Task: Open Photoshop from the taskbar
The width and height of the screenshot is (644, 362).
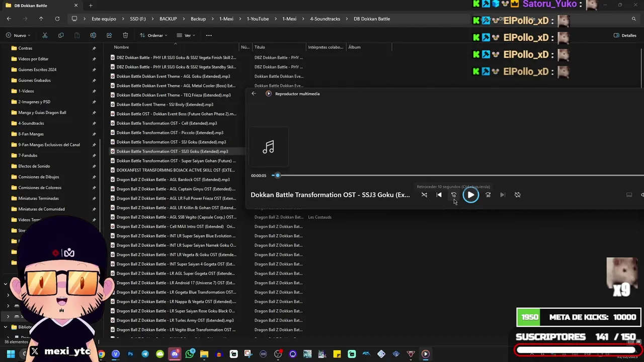Action: (130, 354)
